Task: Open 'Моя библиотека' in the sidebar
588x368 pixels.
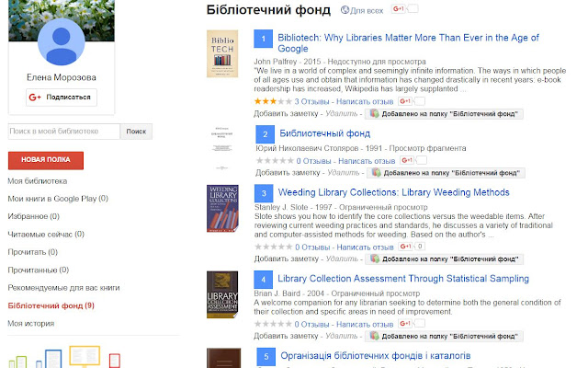Action: point(38,181)
